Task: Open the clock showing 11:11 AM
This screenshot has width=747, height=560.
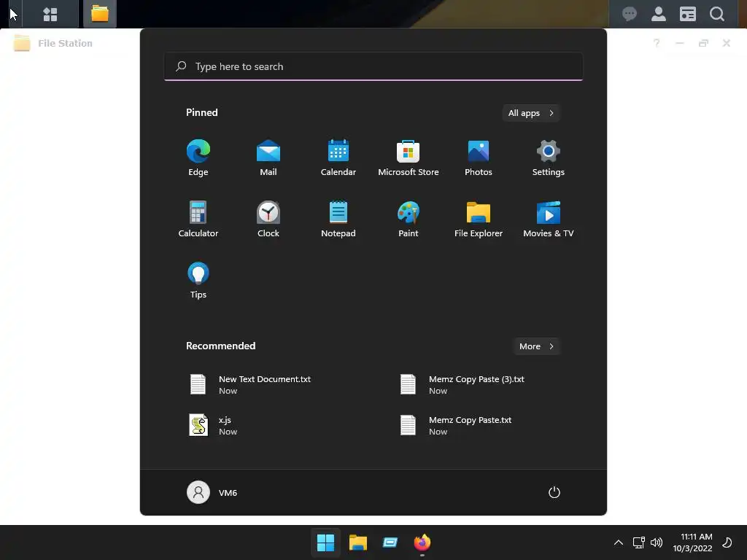Action: click(x=693, y=542)
